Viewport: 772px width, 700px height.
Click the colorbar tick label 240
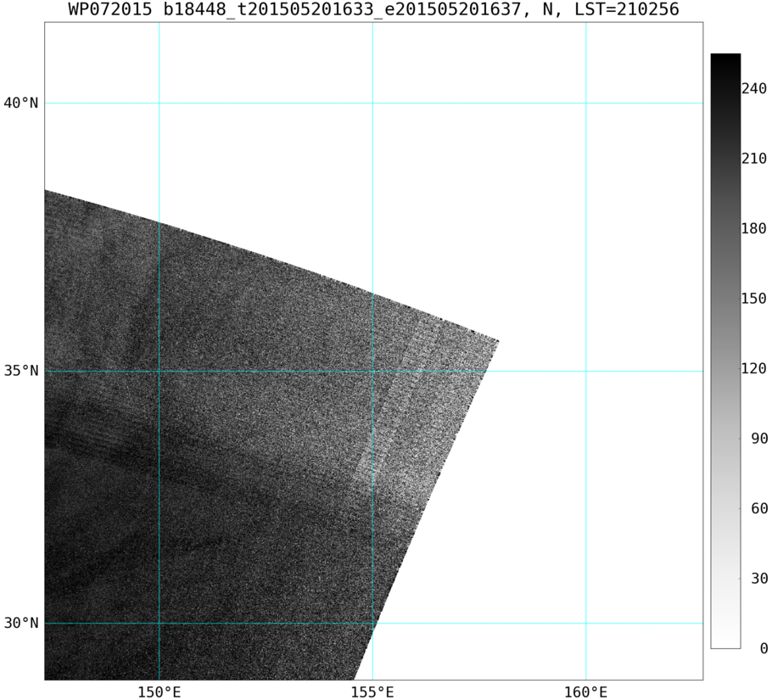[x=754, y=88]
